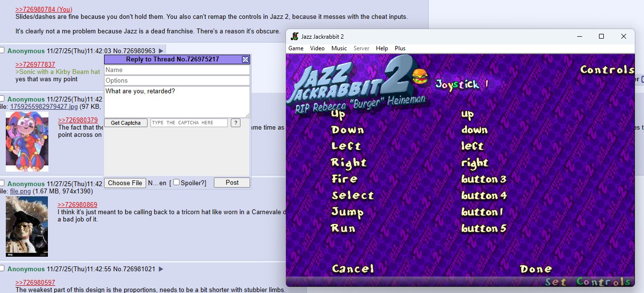Focus the Options field in reply form
Screen dimensions: 644x293
(177, 81)
